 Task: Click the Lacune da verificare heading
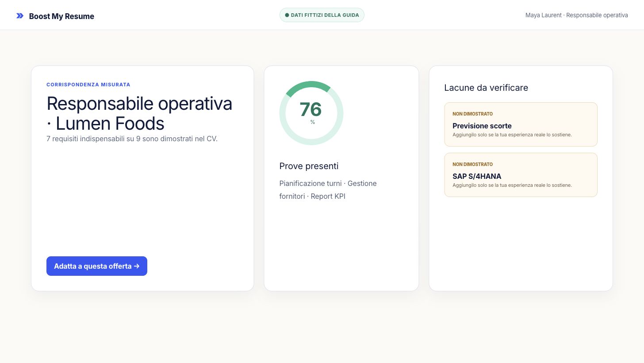pyautogui.click(x=486, y=88)
